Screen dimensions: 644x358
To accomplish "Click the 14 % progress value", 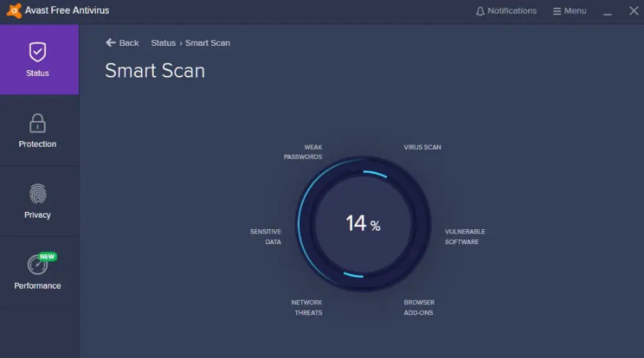I will point(363,223).
